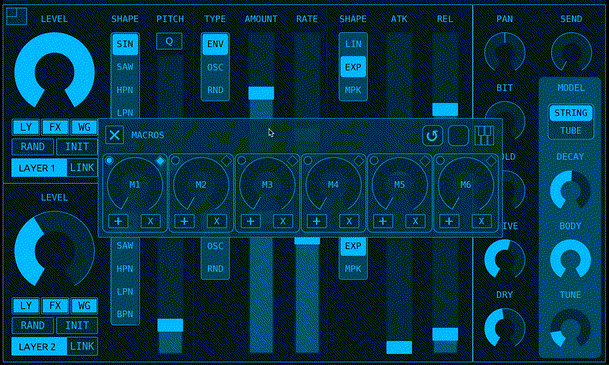Select the circle radio on macro M3
Screen dimensions: 609x365
pos(242,160)
